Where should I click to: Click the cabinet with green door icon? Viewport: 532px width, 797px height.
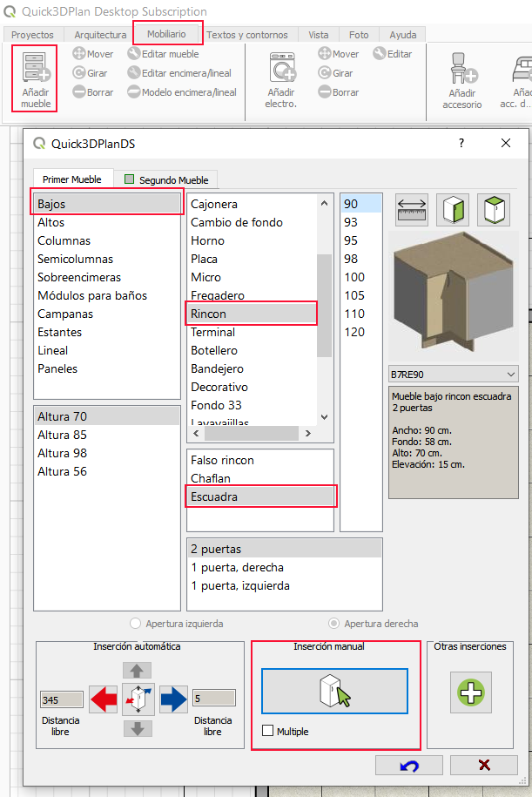[x=453, y=210]
